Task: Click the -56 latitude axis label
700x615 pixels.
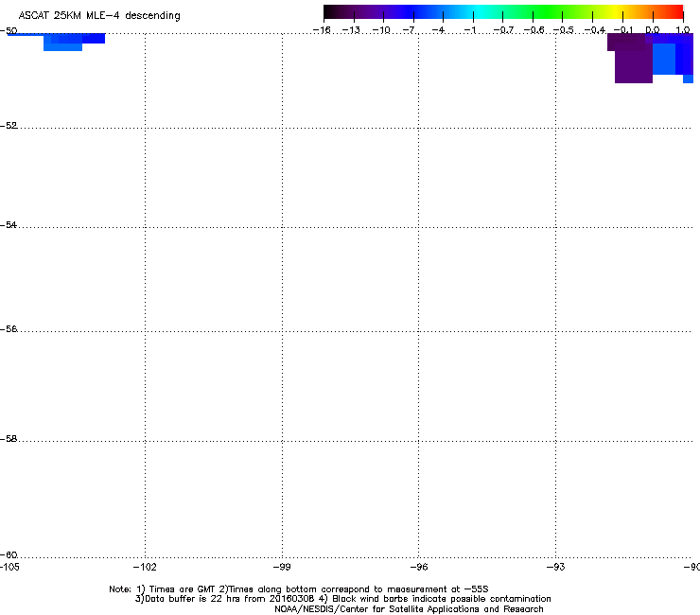Action: (x=9, y=328)
